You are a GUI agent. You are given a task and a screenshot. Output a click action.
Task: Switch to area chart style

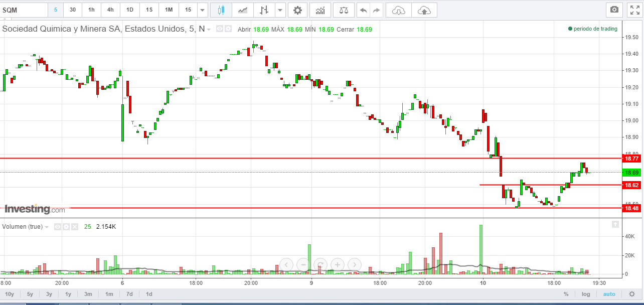pos(243,10)
